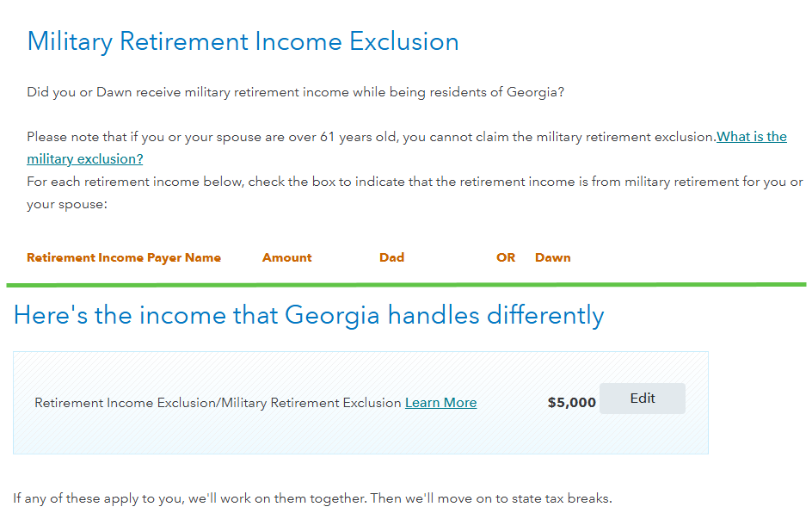The height and width of the screenshot is (513, 812).
Task: Click the $5,000 amount value
Action: (x=571, y=402)
